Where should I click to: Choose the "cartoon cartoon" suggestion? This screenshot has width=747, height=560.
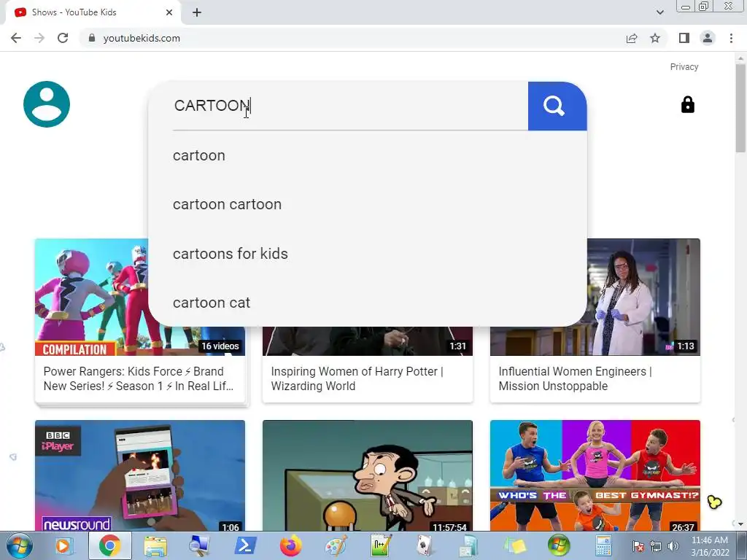tap(368, 204)
